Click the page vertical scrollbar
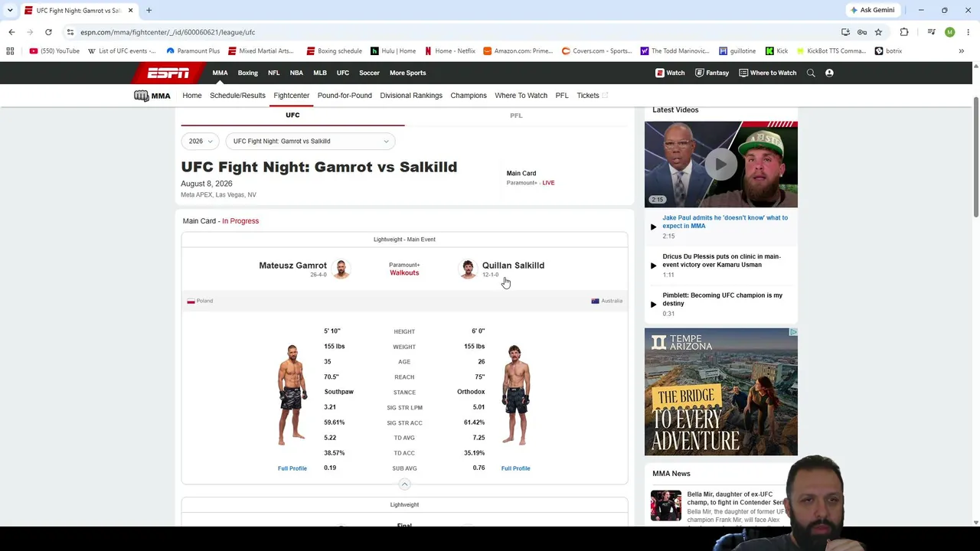 click(975, 157)
